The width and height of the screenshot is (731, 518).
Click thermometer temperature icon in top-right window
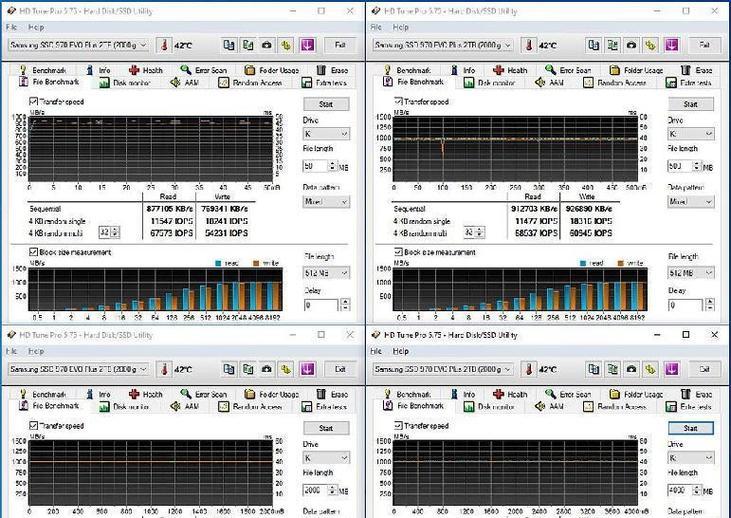[x=528, y=45]
